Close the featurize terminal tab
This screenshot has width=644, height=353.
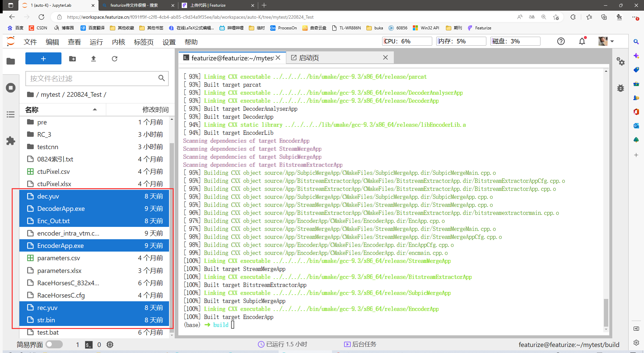coord(278,58)
